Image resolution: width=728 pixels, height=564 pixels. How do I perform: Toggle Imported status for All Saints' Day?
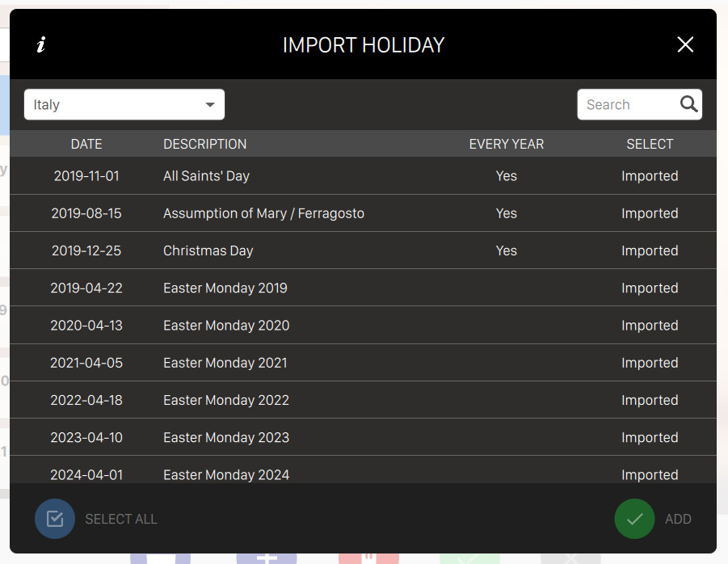pyautogui.click(x=650, y=176)
